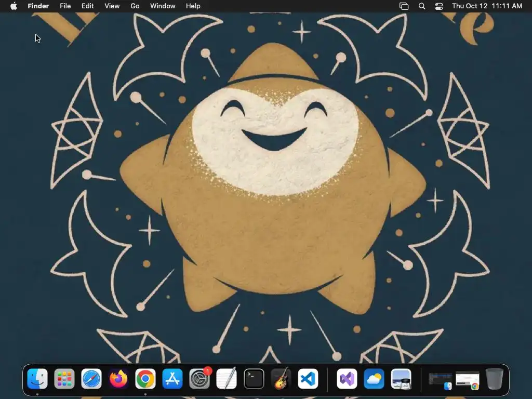Open the Go menu

click(135, 6)
